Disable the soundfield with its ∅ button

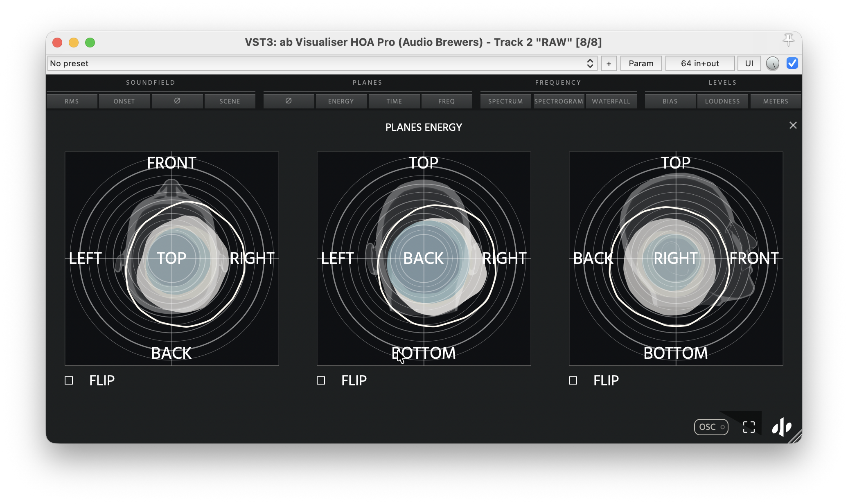pos(177,101)
